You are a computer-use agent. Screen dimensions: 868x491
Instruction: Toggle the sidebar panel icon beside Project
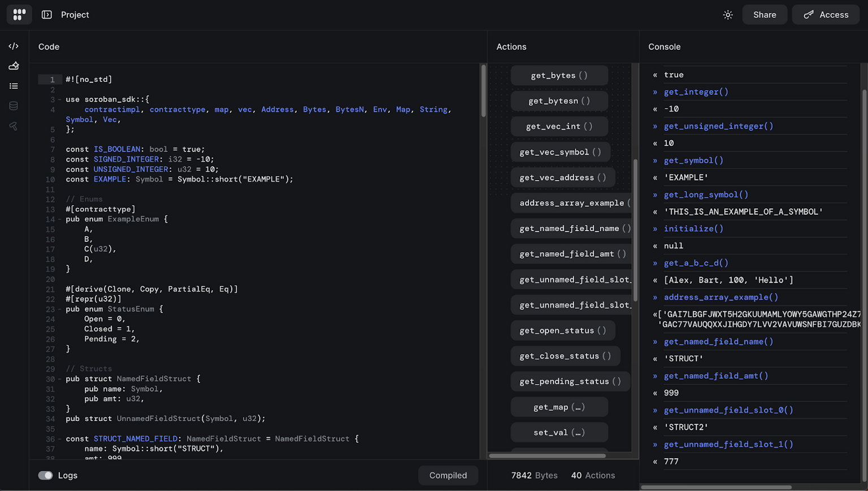click(47, 15)
